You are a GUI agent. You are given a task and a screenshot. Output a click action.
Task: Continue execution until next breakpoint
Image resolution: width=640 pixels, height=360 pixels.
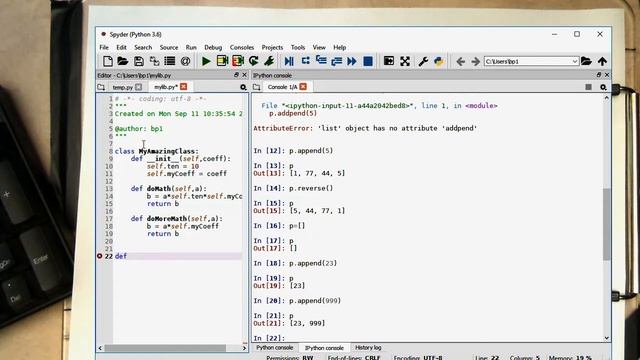[352, 61]
